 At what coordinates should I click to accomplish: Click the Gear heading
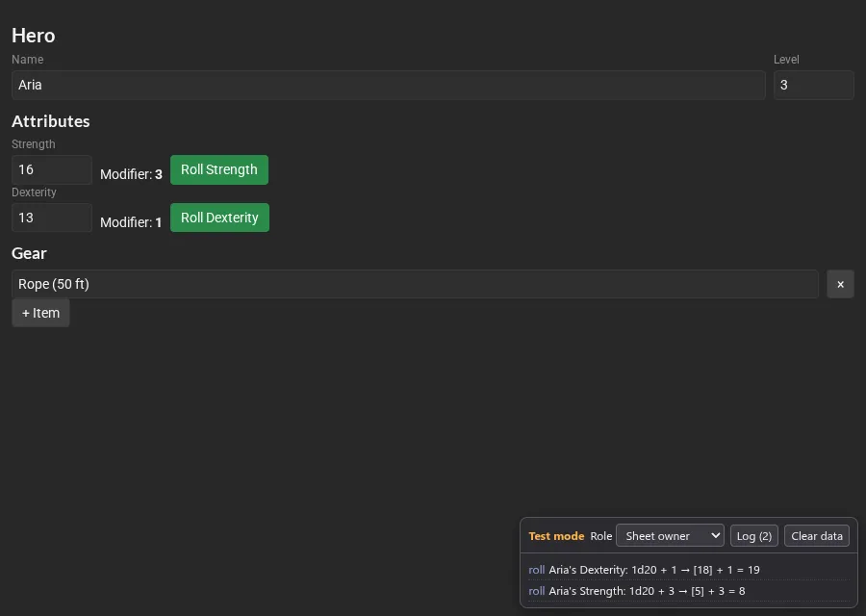pyautogui.click(x=29, y=253)
